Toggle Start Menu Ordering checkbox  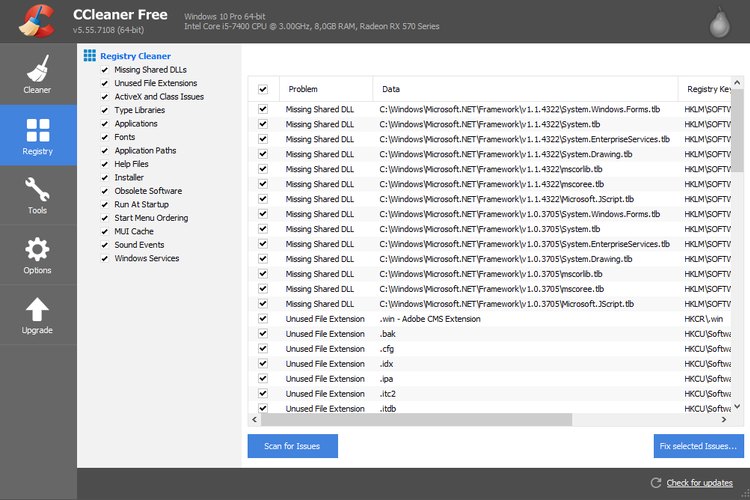click(x=105, y=218)
